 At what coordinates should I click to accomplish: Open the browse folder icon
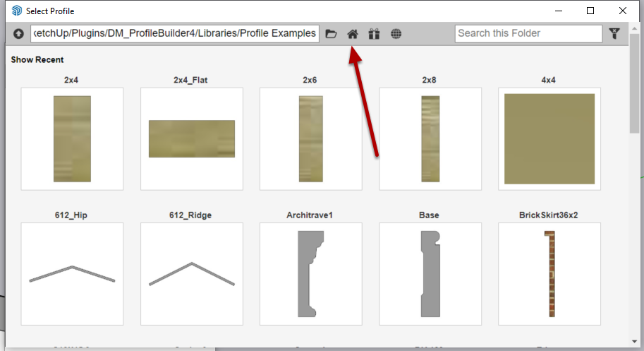[x=331, y=33]
